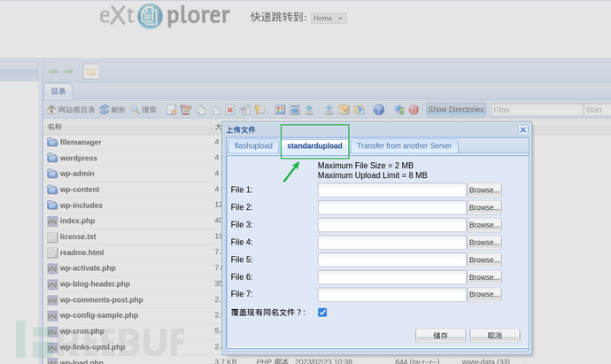This screenshot has width=611, height=364.
Task: Click the rename file icon
Action: [x=245, y=110]
